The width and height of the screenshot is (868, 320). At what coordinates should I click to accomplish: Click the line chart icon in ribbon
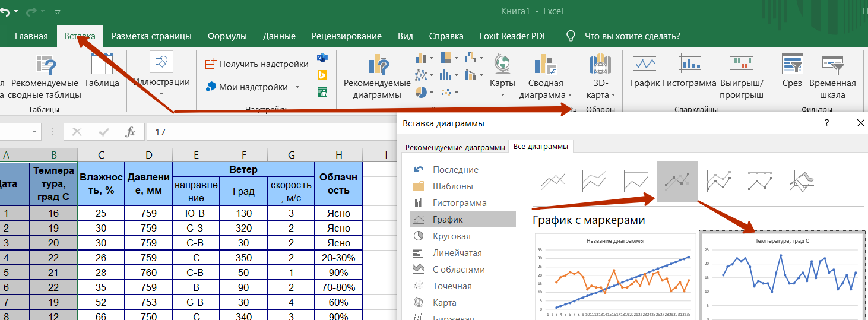[x=422, y=75]
